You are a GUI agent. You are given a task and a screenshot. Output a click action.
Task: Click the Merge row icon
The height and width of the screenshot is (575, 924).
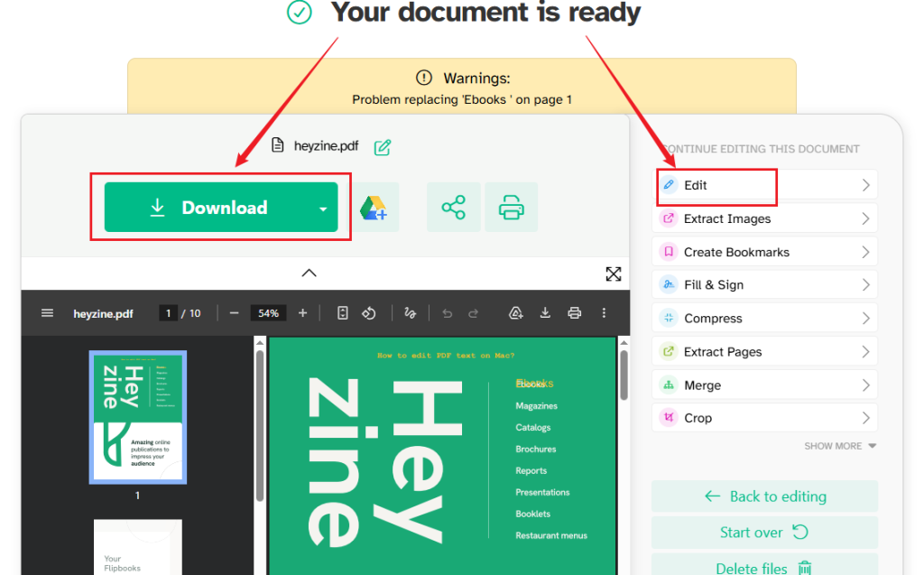pyautogui.click(x=669, y=385)
